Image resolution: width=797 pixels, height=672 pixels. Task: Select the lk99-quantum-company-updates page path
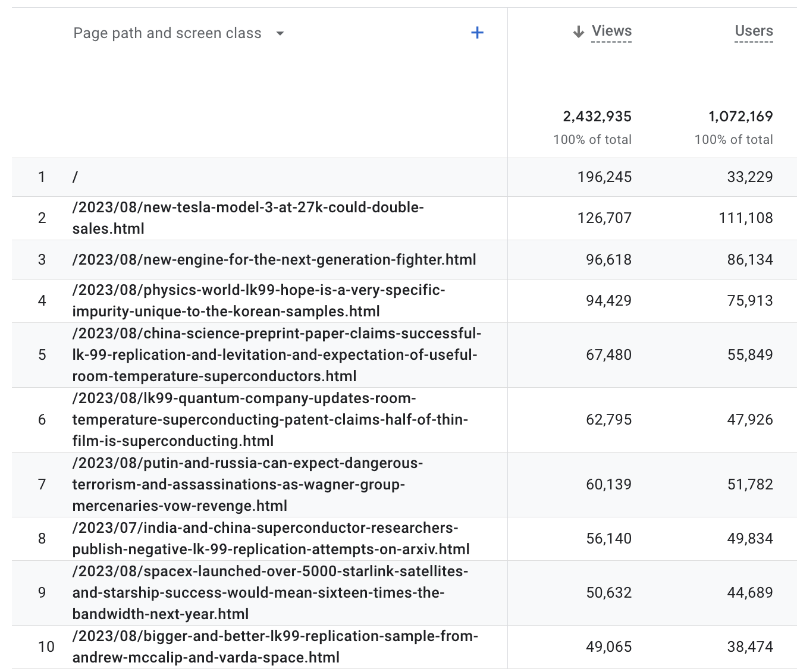click(x=269, y=419)
